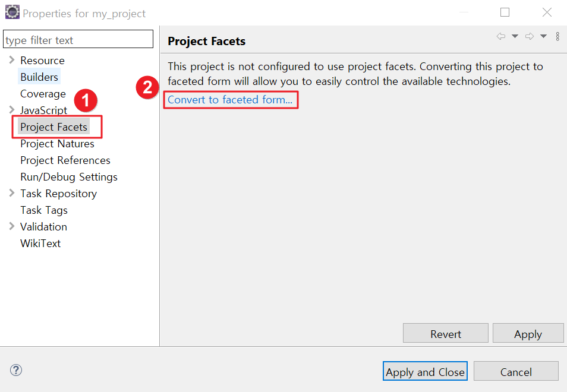Open back navigation history dropdown
This screenshot has height=392, width=567.
tap(514, 36)
